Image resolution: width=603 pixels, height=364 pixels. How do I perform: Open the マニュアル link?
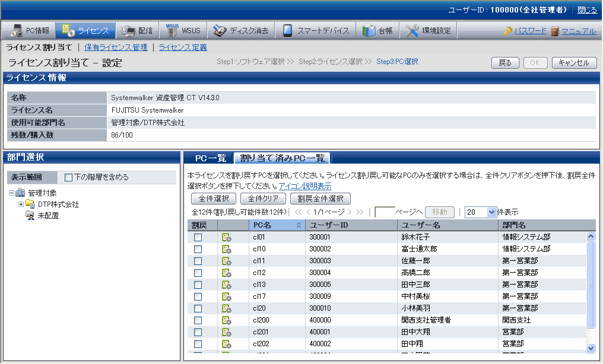579,31
